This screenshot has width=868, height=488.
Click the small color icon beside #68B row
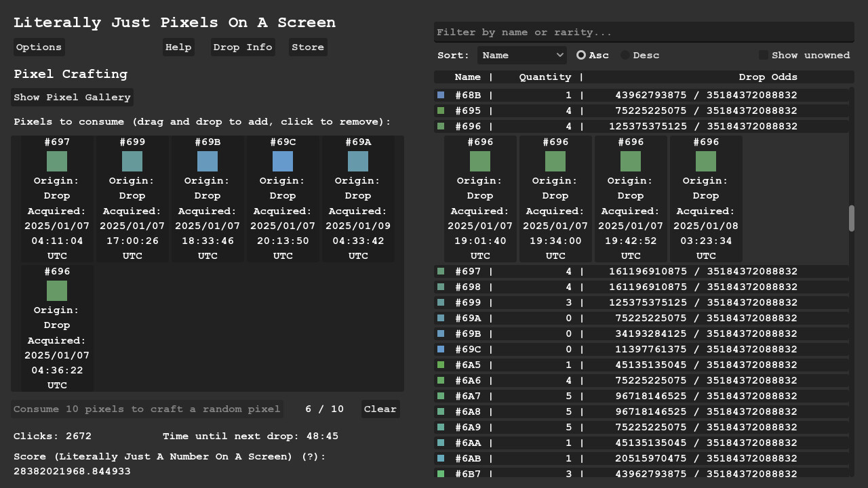pyautogui.click(x=441, y=96)
